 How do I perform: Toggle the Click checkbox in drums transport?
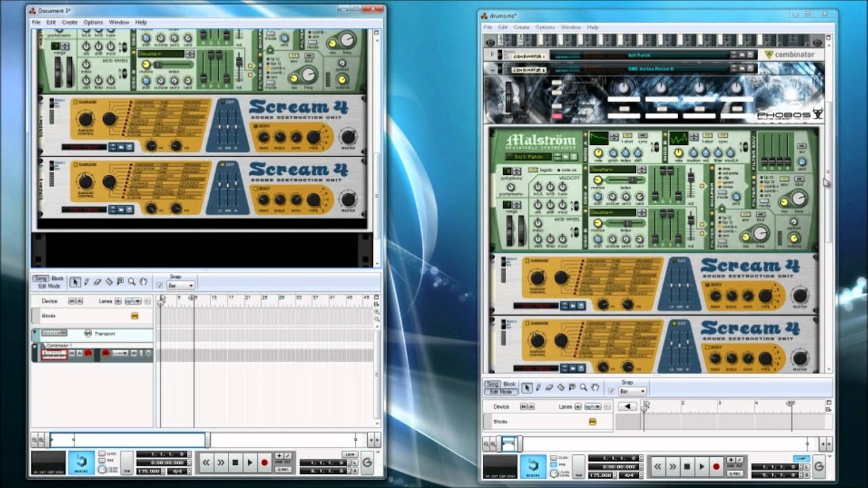pyautogui.click(x=553, y=457)
